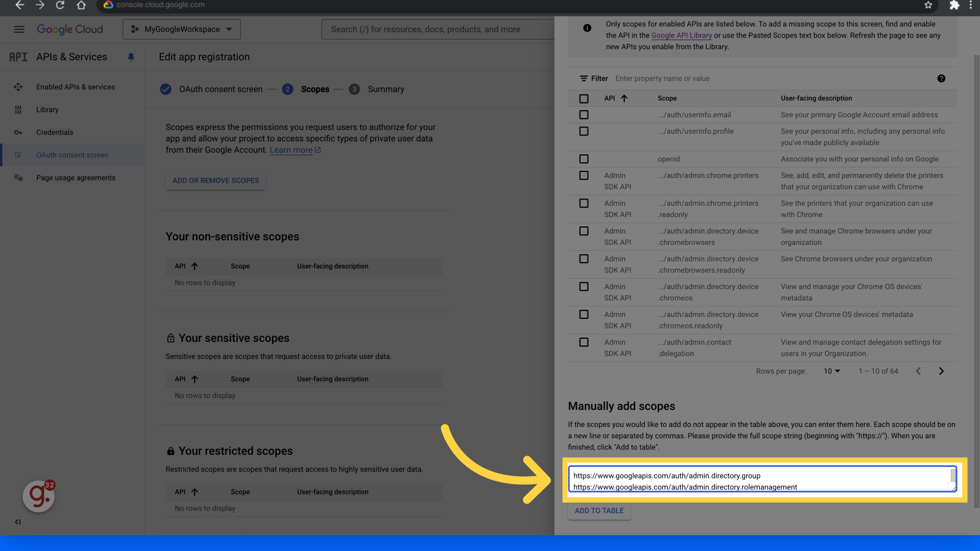Open the help question mark icon
980x551 pixels.
941,79
